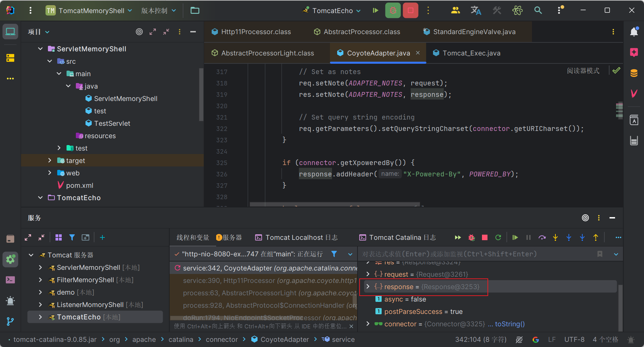Collapse the java folder node
The image size is (644, 347).
point(68,86)
